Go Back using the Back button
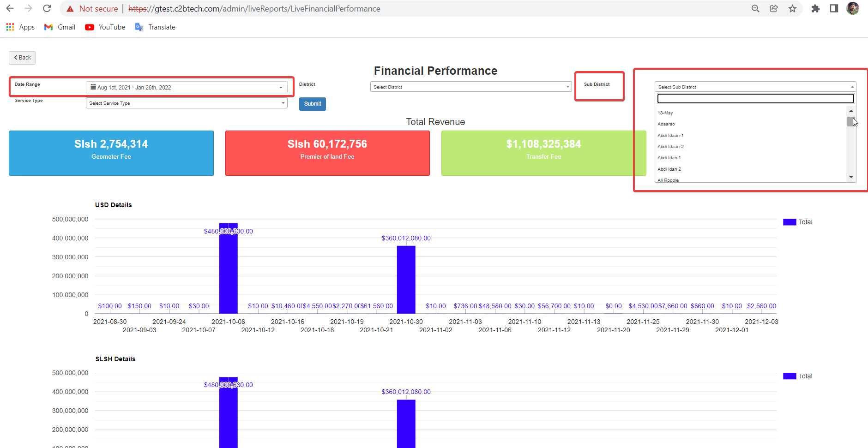This screenshot has width=868, height=448. (x=22, y=58)
